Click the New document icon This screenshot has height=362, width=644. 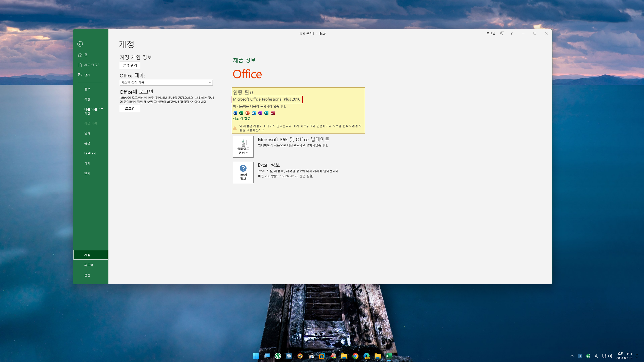coord(80,65)
